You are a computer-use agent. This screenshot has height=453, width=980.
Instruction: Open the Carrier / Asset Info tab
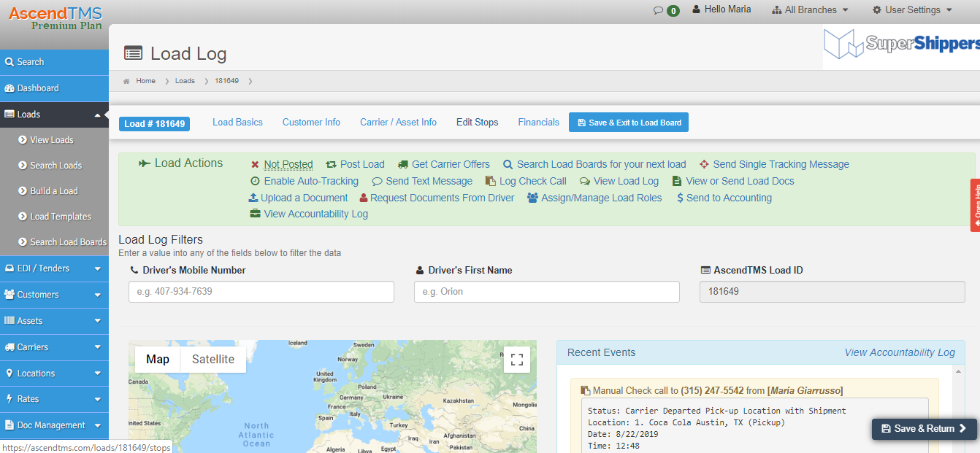click(398, 123)
